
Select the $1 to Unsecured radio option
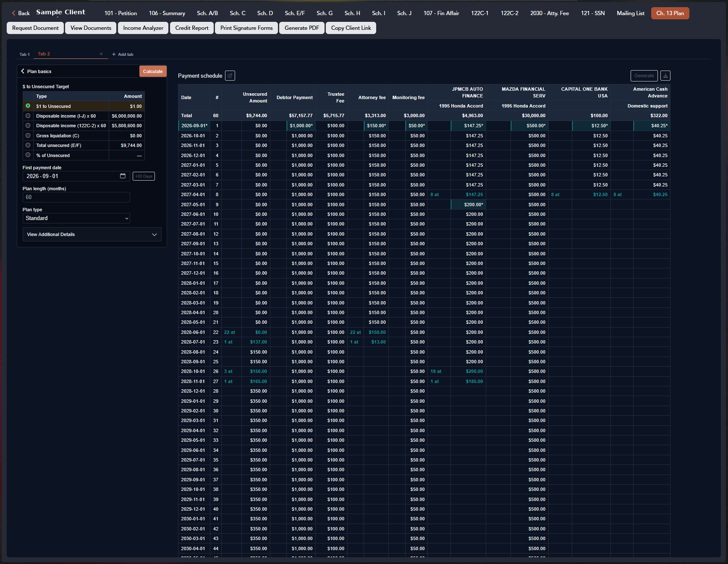point(28,106)
